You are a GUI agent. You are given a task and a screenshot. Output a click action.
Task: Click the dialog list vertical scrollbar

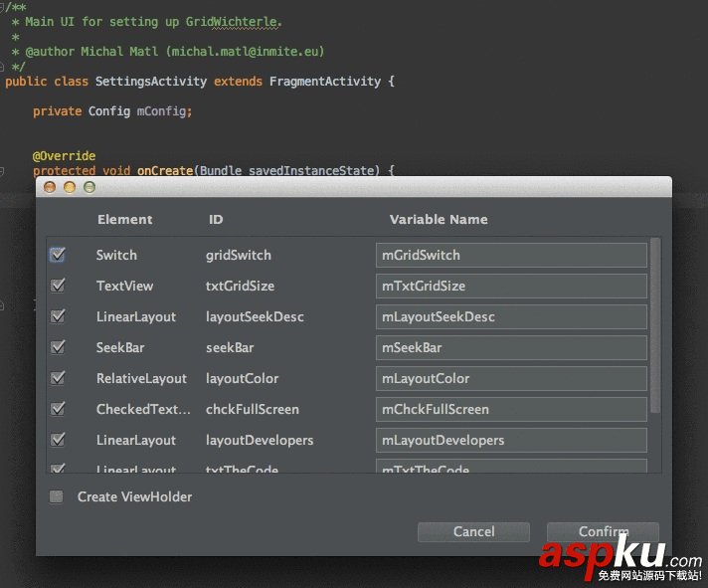pyautogui.click(x=655, y=325)
